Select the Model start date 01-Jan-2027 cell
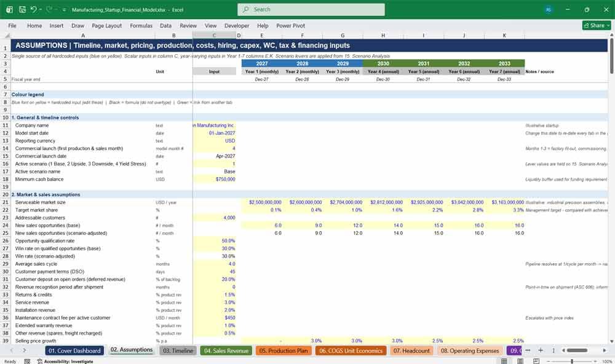 (214, 133)
